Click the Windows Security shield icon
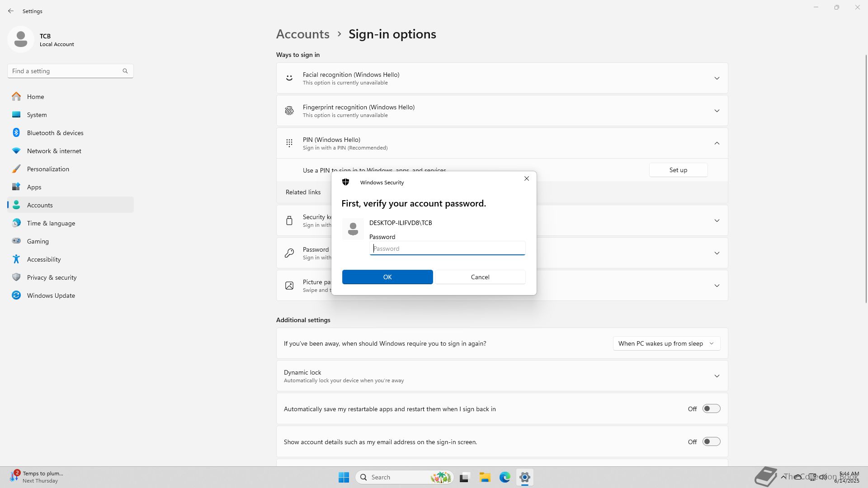 346,182
